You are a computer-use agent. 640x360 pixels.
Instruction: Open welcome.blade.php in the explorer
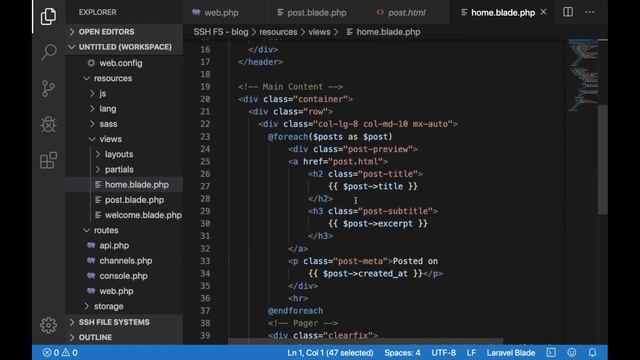(x=143, y=215)
